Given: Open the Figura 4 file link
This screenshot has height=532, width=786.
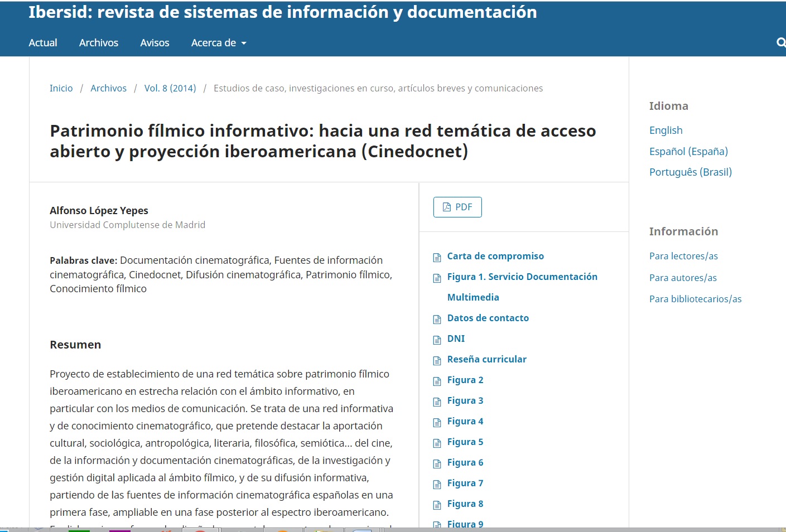Looking at the screenshot, I should pyautogui.click(x=465, y=421).
